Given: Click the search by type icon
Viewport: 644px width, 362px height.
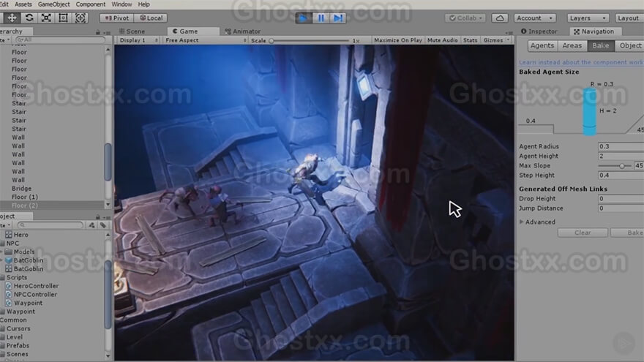Looking at the screenshot, I should tap(91, 225).
